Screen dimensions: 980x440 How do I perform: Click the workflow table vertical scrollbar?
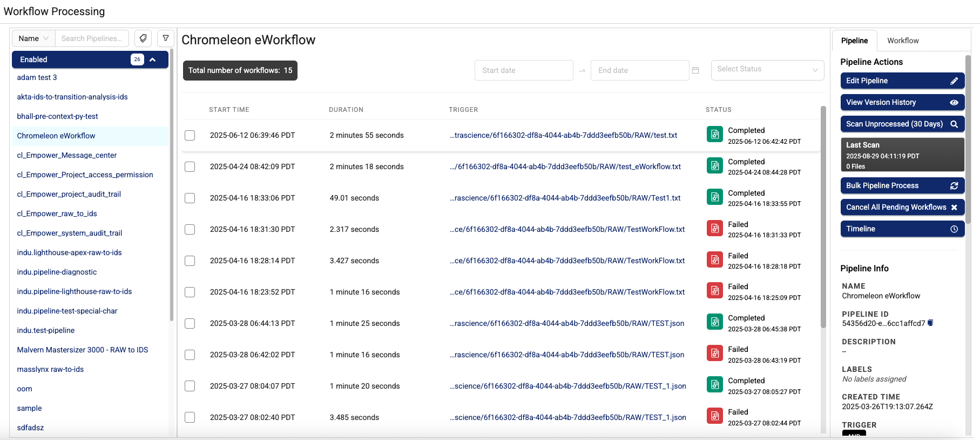click(823, 216)
